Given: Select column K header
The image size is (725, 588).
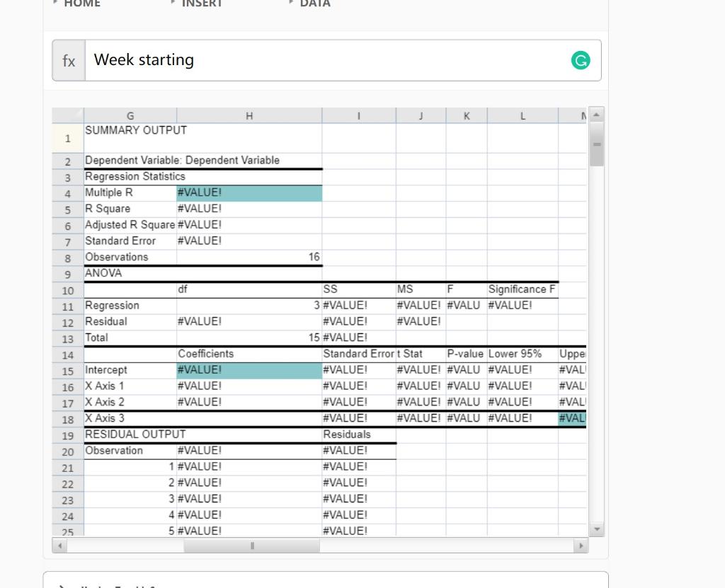Looking at the screenshot, I should coord(467,115).
